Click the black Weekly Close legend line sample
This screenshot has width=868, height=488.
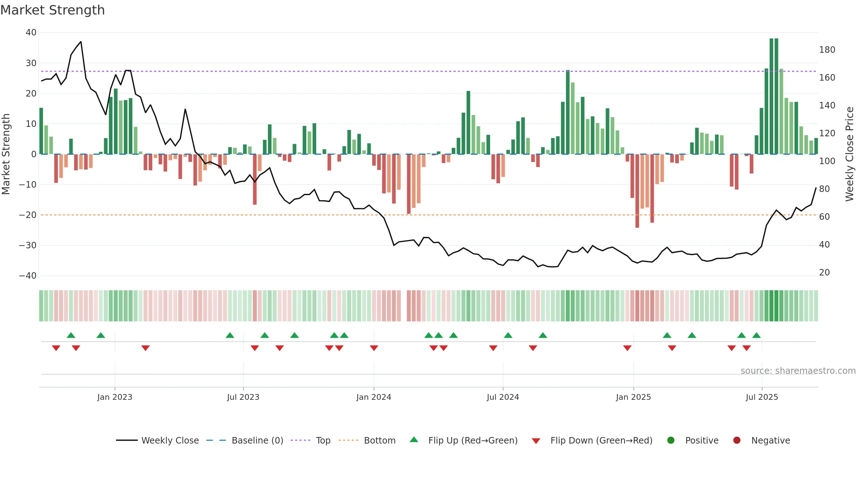tap(127, 440)
